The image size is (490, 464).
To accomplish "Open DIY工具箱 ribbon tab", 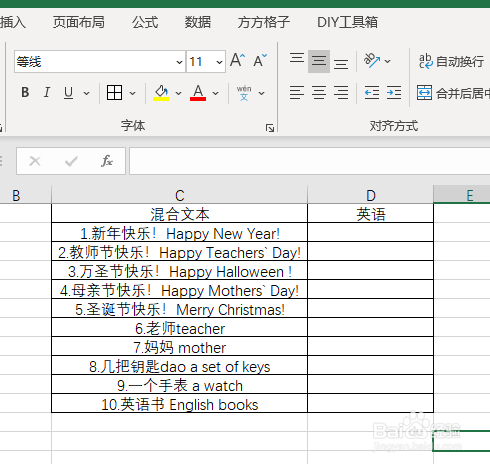I will pos(347,22).
